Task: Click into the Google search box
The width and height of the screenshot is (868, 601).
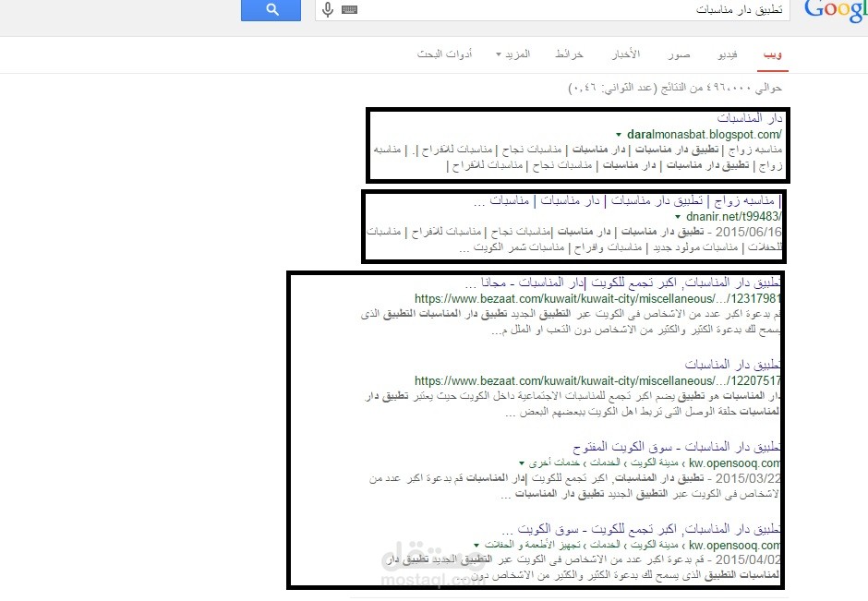Action: (552, 10)
